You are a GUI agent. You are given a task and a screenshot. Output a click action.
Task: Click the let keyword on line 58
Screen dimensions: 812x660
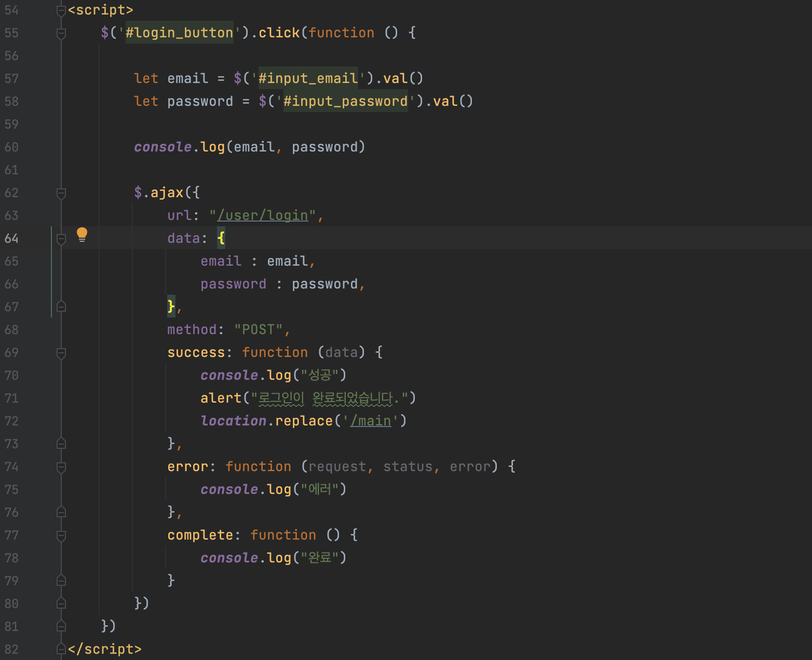[x=146, y=101]
